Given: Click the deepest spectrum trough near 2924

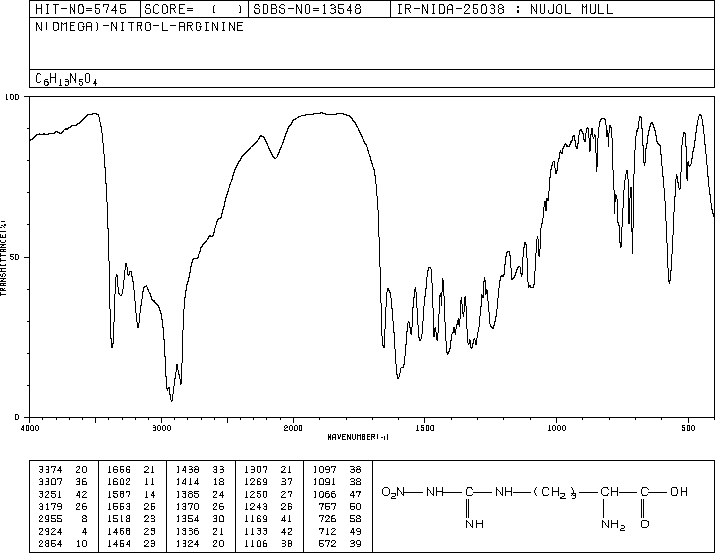Looking at the screenshot, I should pyautogui.click(x=171, y=400).
